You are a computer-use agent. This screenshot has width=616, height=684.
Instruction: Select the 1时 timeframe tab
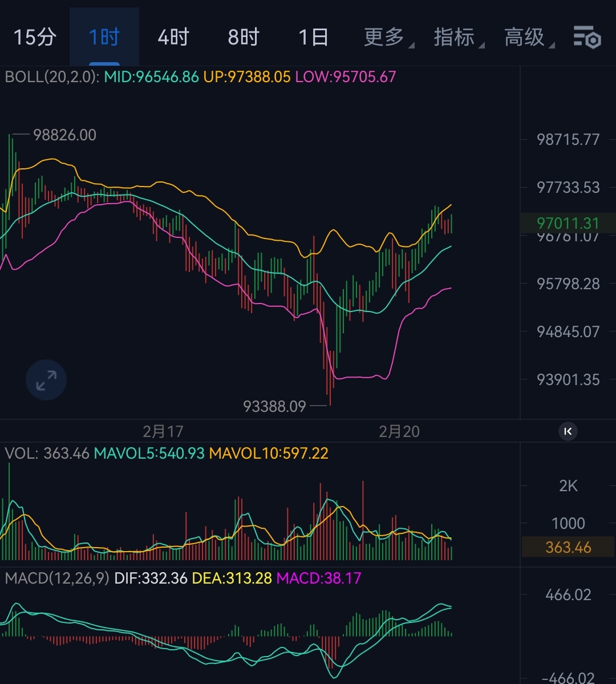click(x=104, y=38)
